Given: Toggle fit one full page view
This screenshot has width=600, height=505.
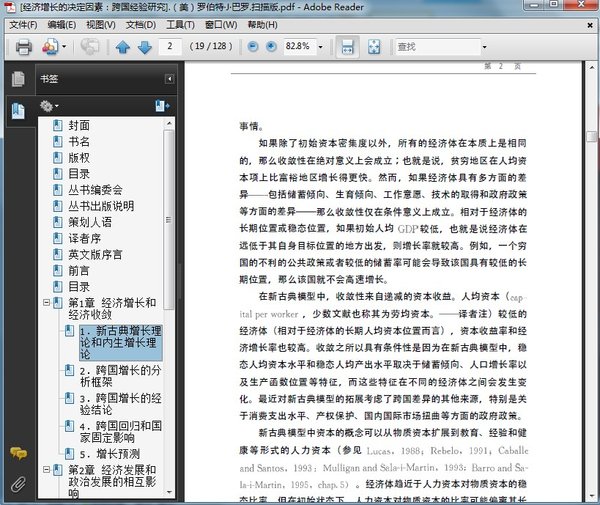Looking at the screenshot, I should pos(375,47).
